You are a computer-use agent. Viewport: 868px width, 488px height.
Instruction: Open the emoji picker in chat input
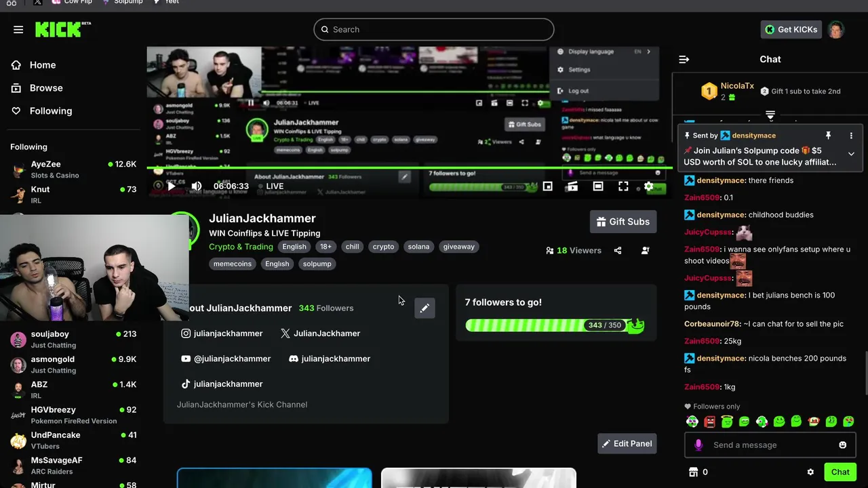[x=843, y=445]
